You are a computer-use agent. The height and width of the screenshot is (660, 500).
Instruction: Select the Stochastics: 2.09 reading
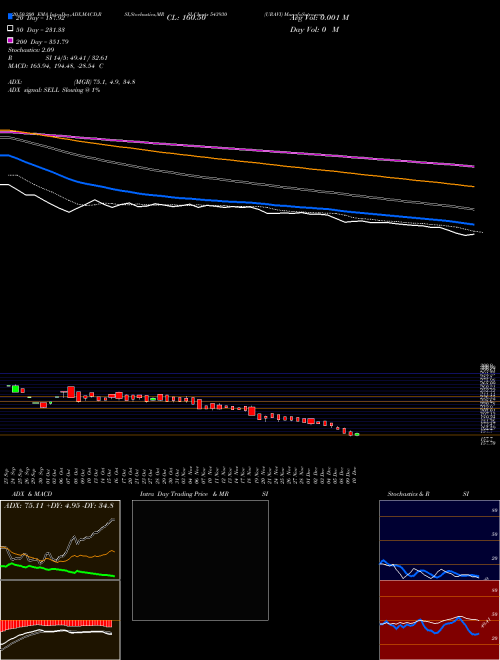(31, 50)
